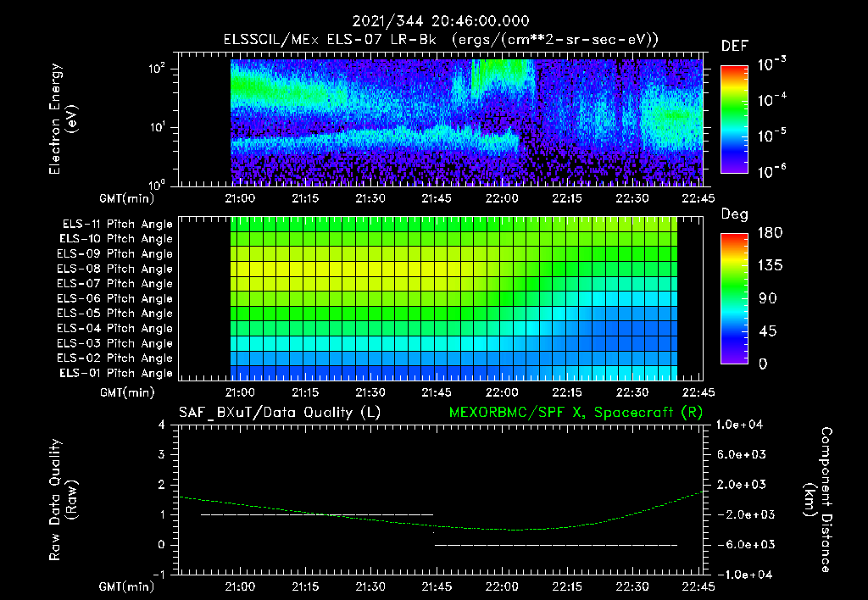Click the data quality line plot area

[x=441, y=500]
